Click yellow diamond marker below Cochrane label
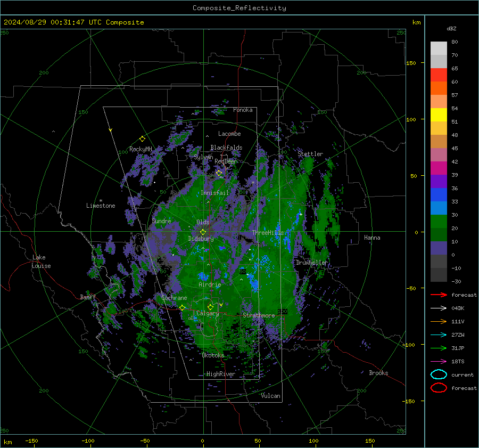 182,308
